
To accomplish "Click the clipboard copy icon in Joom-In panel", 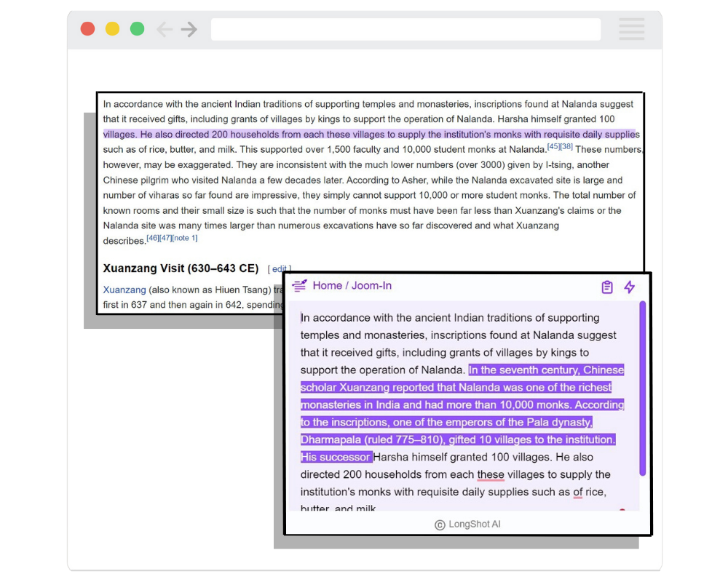I will (607, 287).
